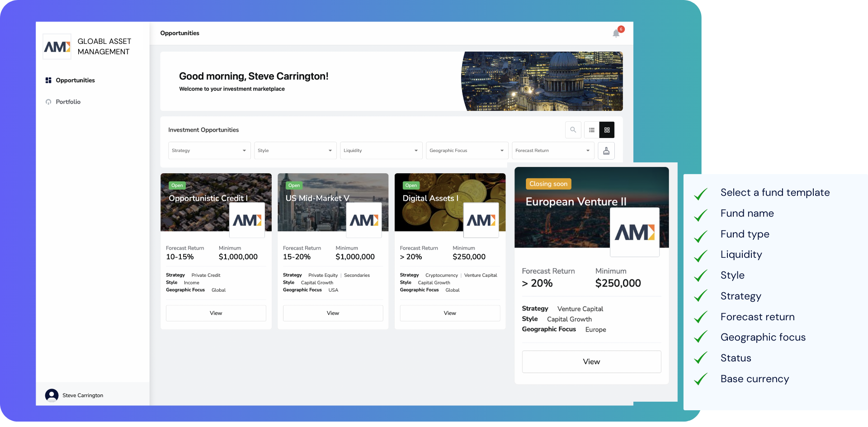View the European Venture II fund
Viewport: 868px width, 427px height.
(591, 362)
